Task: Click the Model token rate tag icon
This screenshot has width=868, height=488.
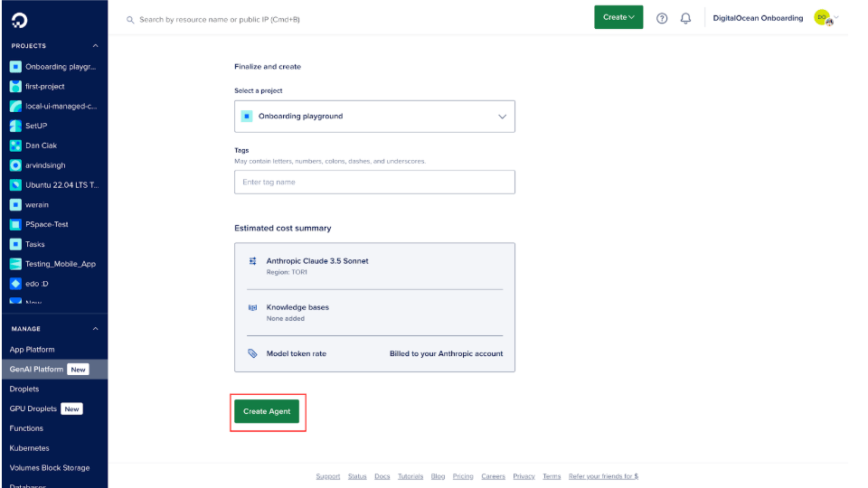Action: click(x=252, y=353)
